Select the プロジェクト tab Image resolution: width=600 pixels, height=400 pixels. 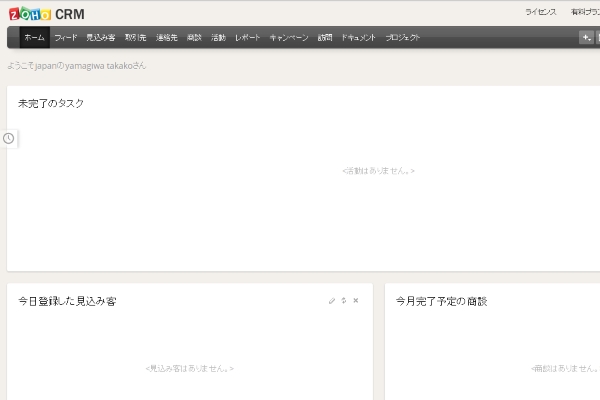pos(403,38)
